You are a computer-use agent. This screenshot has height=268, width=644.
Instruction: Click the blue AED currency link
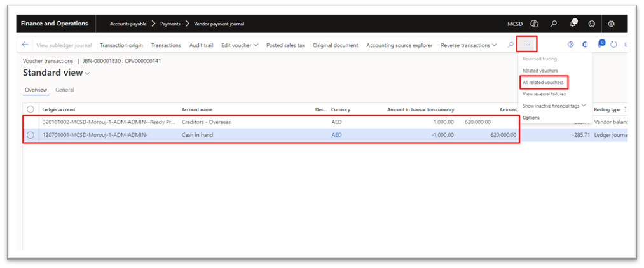click(x=337, y=135)
